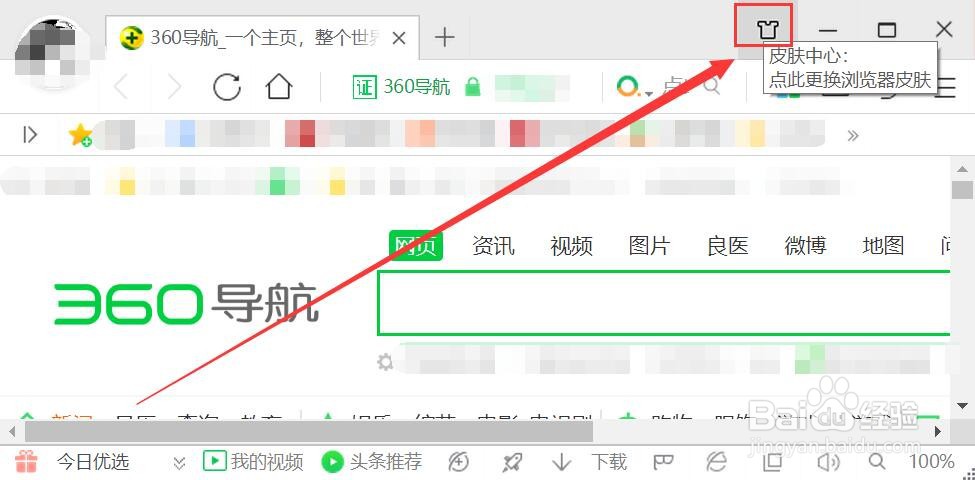Select the 网页 search tab
This screenshot has width=975, height=480.
(416, 246)
